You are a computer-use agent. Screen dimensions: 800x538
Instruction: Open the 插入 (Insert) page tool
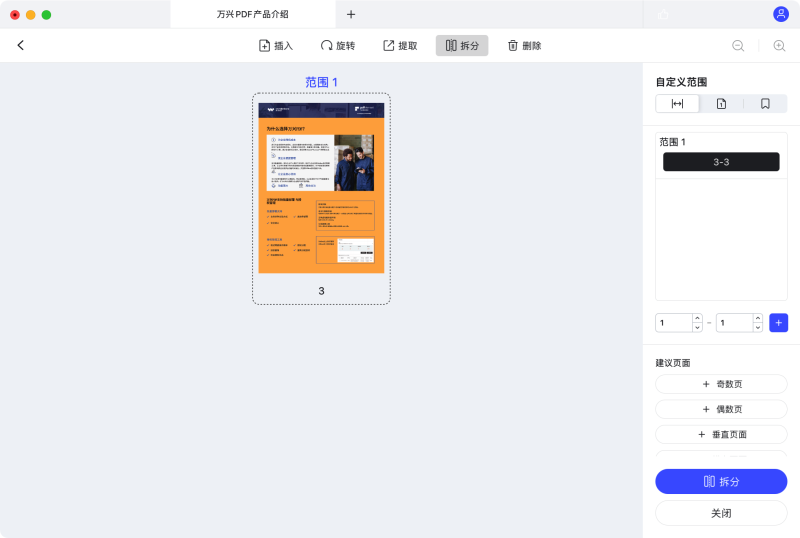[x=276, y=45]
